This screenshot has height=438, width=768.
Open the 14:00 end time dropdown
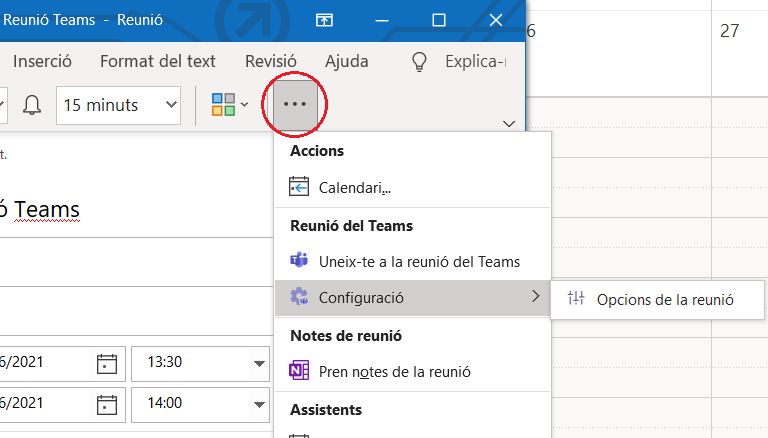click(x=260, y=404)
